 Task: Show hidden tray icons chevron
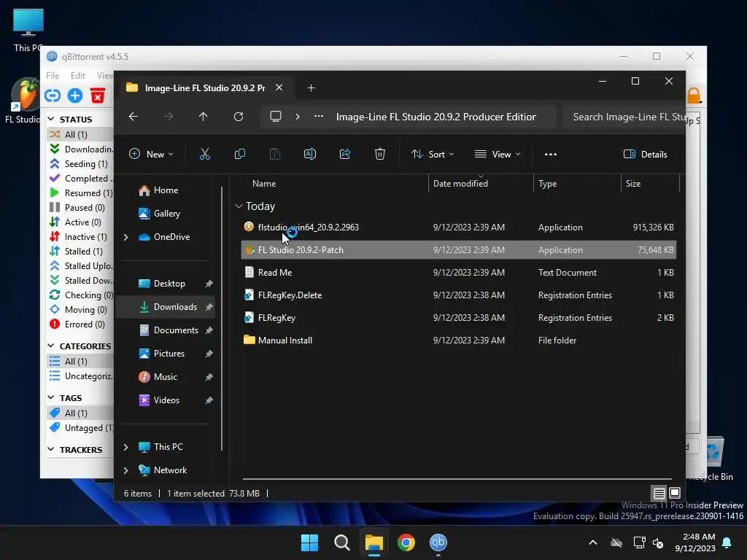(x=593, y=542)
